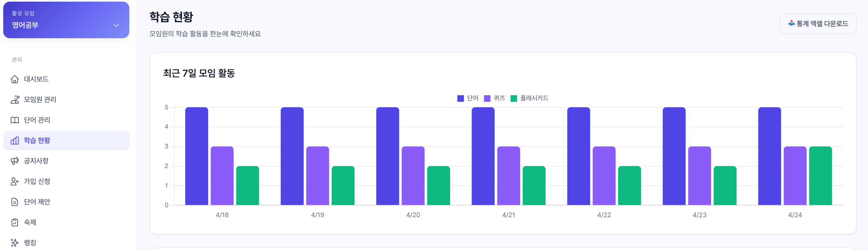Click the 모임원의 학습 활동을 한눈에 확인하세요 subtitle

coord(205,34)
